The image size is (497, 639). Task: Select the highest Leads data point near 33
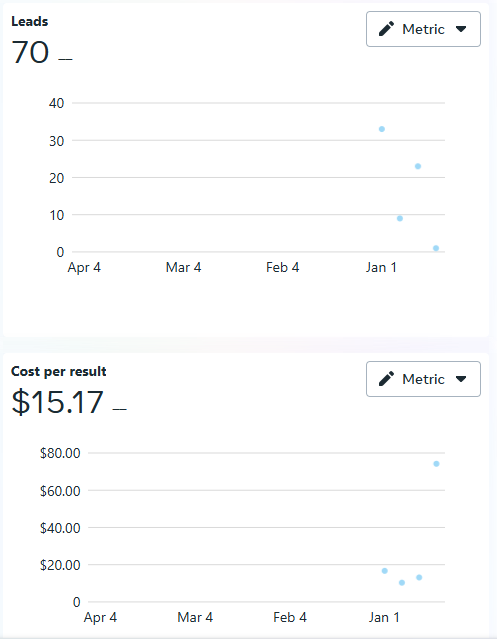[382, 129]
